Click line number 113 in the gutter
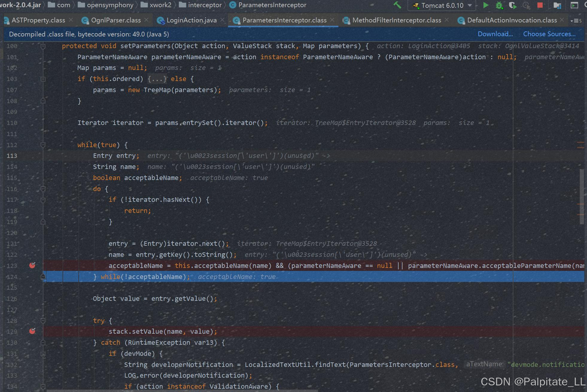The width and height of the screenshot is (587, 392). point(12,156)
